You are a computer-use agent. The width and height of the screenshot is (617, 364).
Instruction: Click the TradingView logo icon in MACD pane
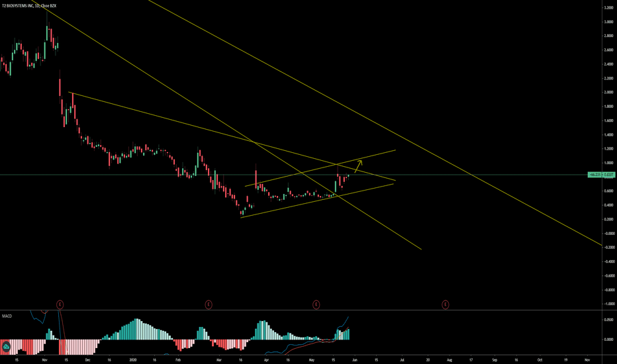pos(7,347)
